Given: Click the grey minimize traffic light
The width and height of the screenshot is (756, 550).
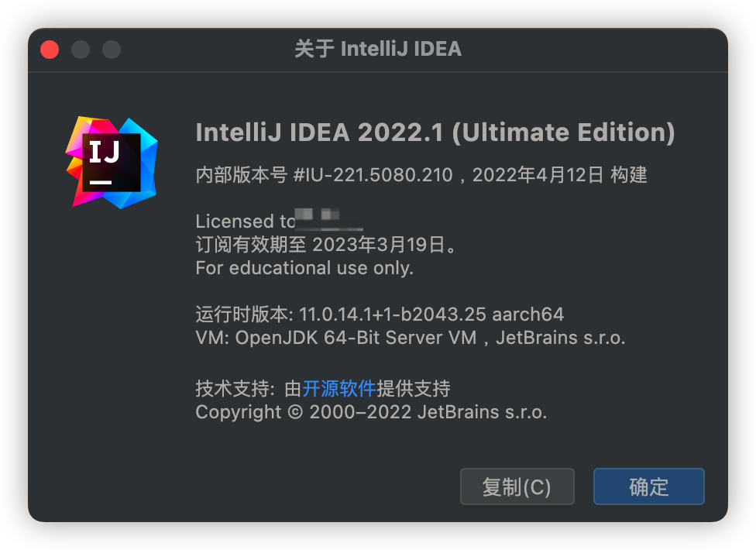Looking at the screenshot, I should 81,48.
